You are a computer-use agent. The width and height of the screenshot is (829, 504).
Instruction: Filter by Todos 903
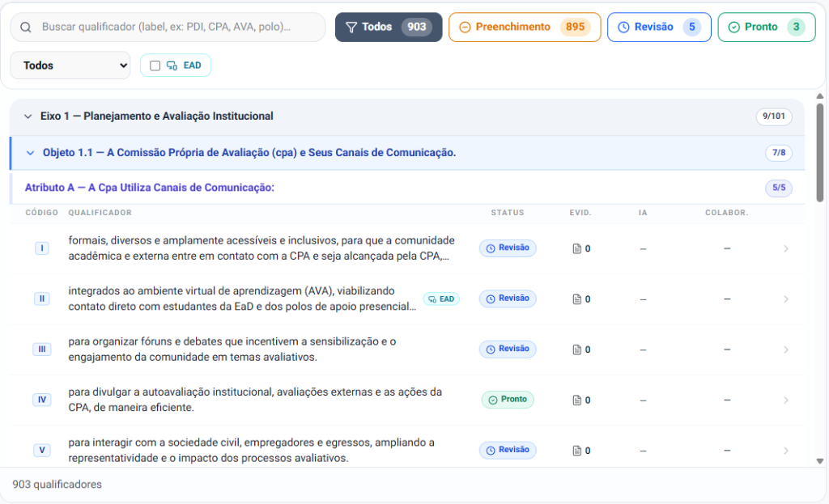[389, 27]
